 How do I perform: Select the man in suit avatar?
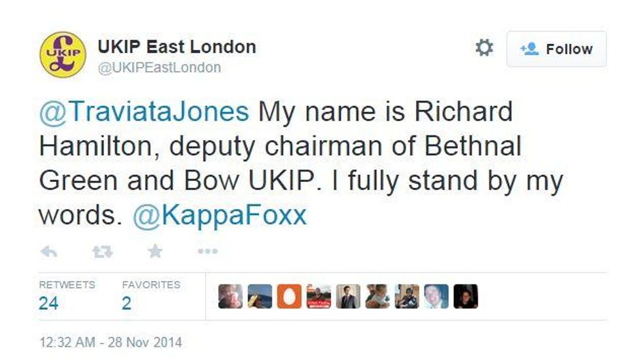point(348,297)
